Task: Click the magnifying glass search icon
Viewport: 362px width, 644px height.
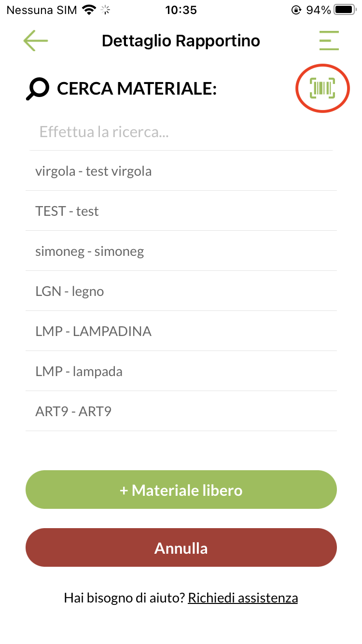Action: 38,89
